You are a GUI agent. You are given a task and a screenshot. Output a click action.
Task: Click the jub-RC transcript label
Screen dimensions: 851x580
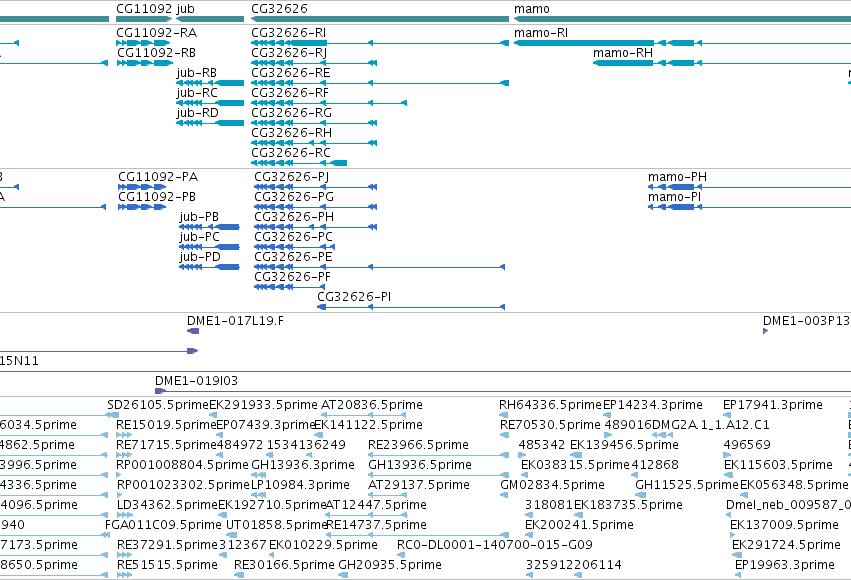click(x=197, y=93)
